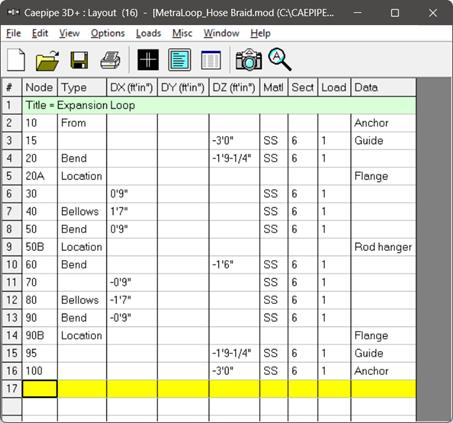Click the camera render icon
This screenshot has height=423, width=453.
pyautogui.click(x=249, y=60)
